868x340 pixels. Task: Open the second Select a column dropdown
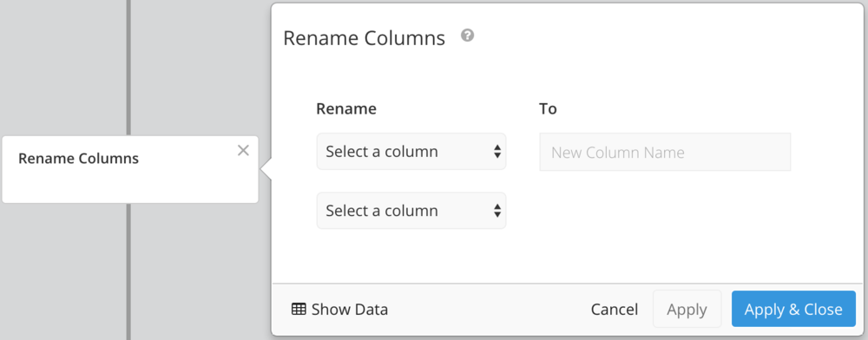[411, 211]
